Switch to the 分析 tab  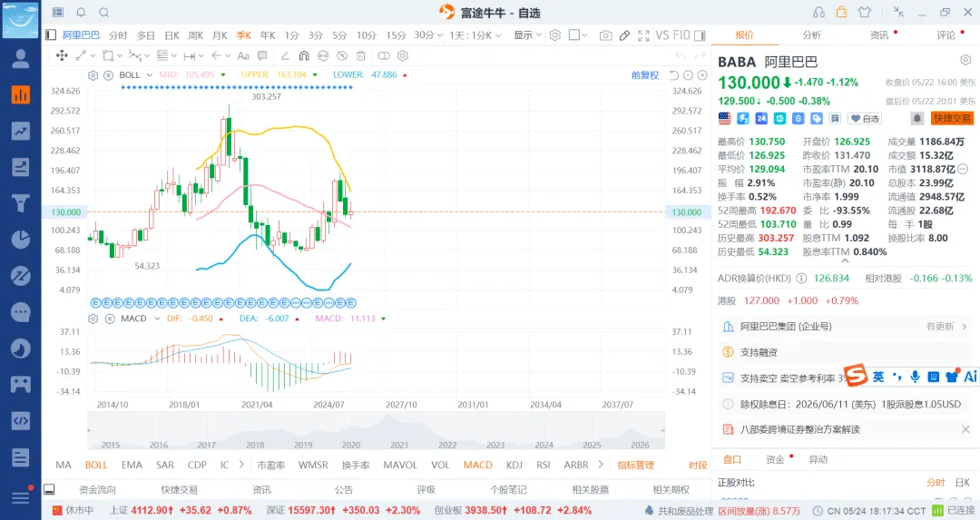point(811,35)
